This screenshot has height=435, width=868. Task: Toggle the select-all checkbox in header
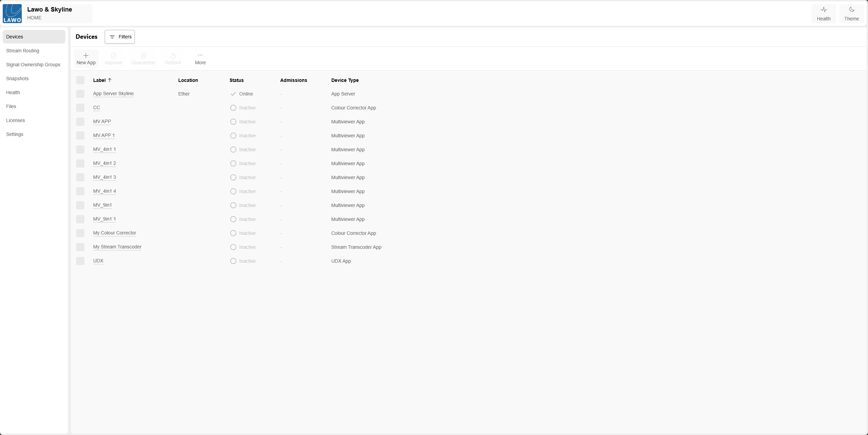click(x=80, y=80)
